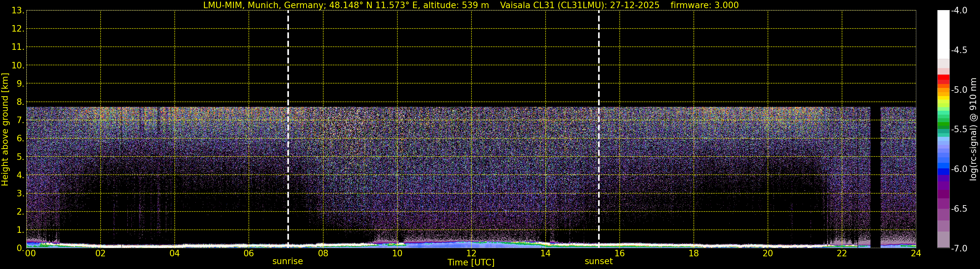
Task: Click the 'Time [UTC]' x-axis label
Action: click(471, 262)
